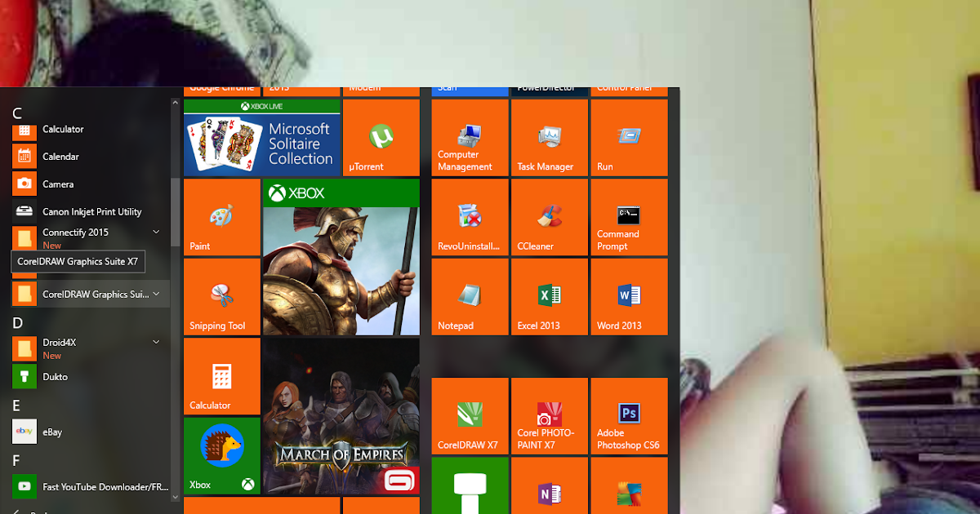Open the Task Manager tile
This screenshot has height=514, width=980.
[550, 138]
